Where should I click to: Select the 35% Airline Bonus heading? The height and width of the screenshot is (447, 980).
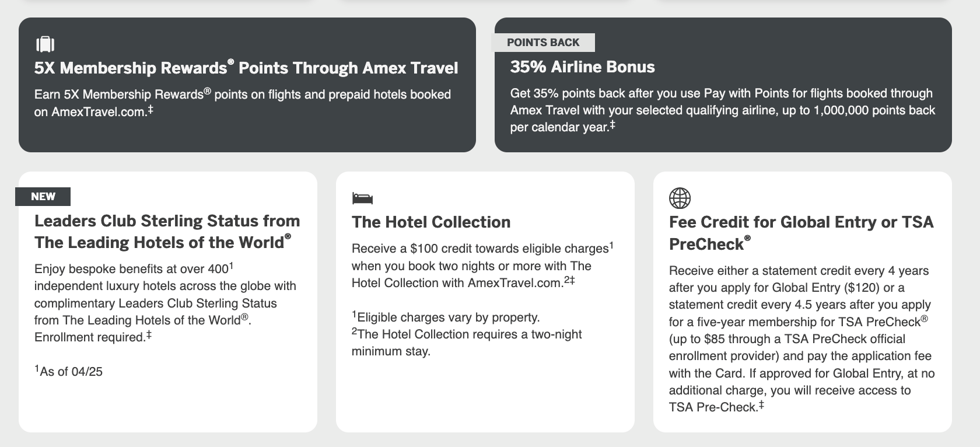pyautogui.click(x=582, y=67)
